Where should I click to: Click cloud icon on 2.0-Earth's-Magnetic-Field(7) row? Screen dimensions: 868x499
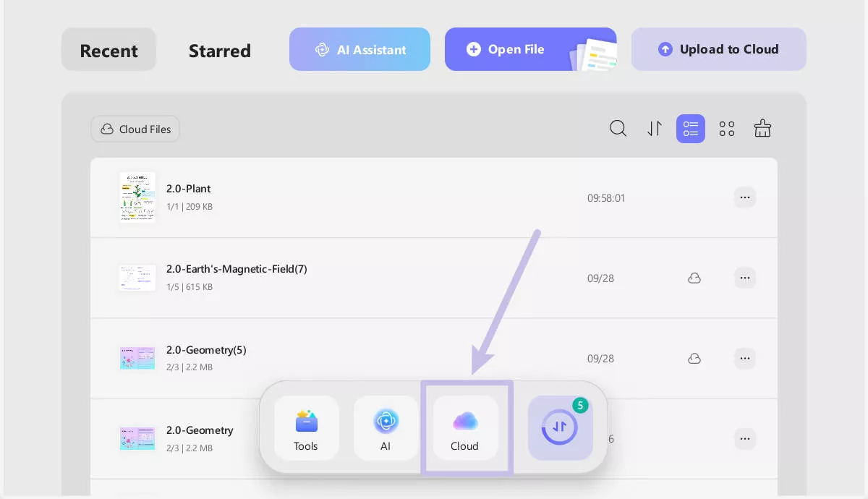coord(694,278)
